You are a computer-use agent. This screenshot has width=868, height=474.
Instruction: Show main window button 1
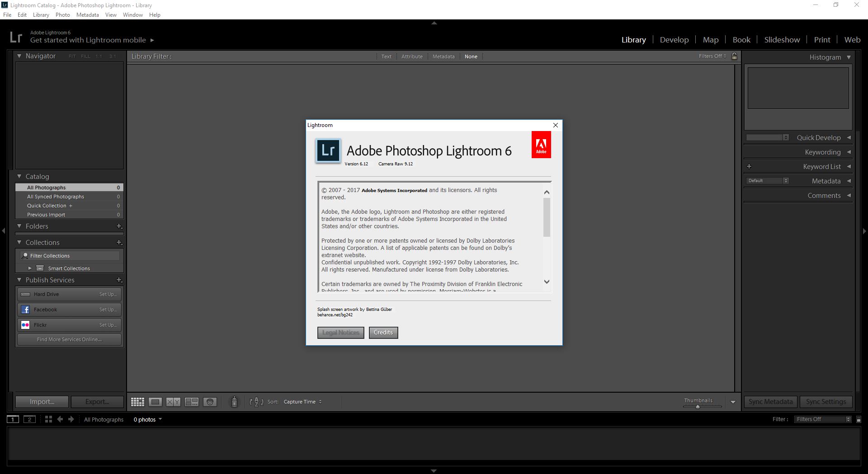13,419
